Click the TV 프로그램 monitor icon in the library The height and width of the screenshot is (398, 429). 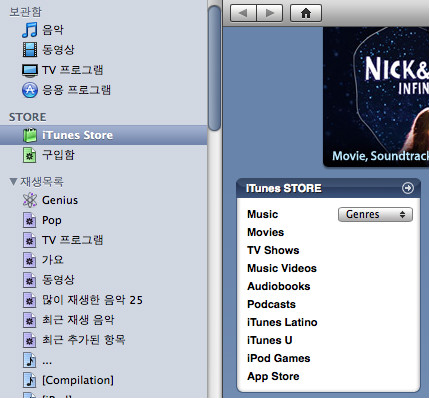click(x=30, y=70)
